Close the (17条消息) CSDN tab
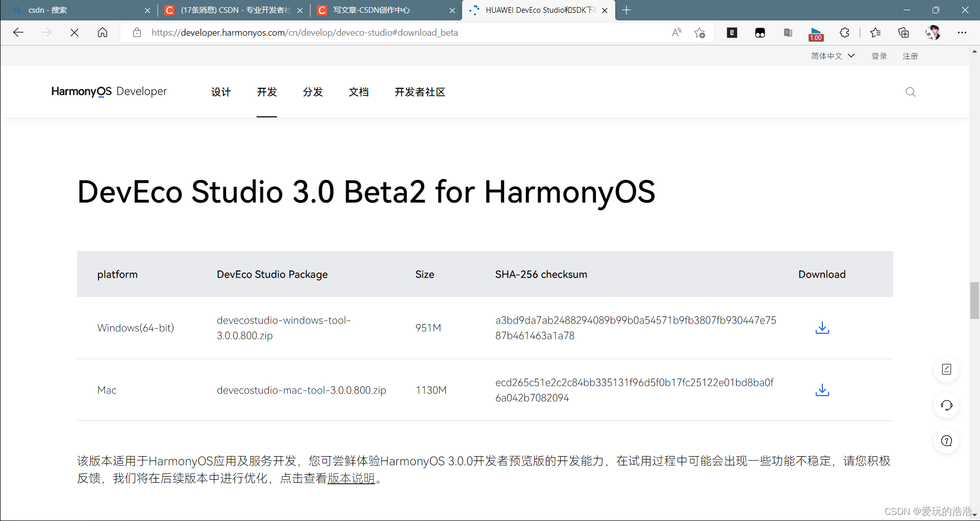980x521 pixels. (300, 10)
